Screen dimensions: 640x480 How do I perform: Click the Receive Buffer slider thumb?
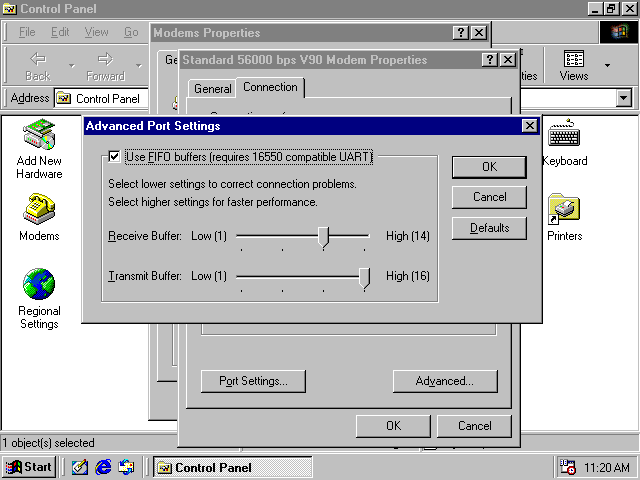[323, 238]
